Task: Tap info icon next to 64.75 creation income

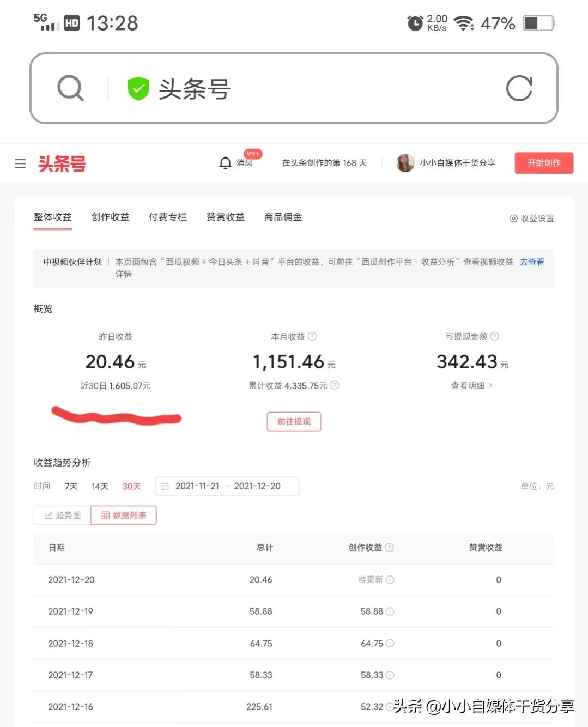Action: tap(390, 644)
